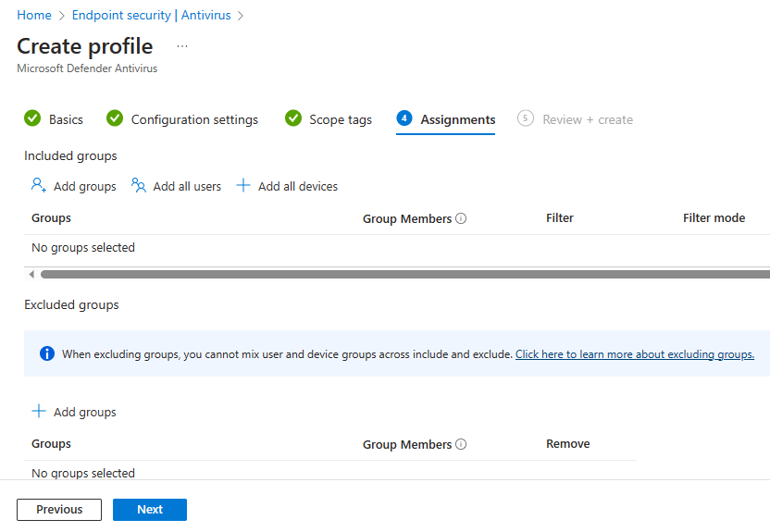Image resolution: width=770 pixels, height=532 pixels.
Task: Click the info icon beside excluded Group Members
Action: (x=461, y=445)
